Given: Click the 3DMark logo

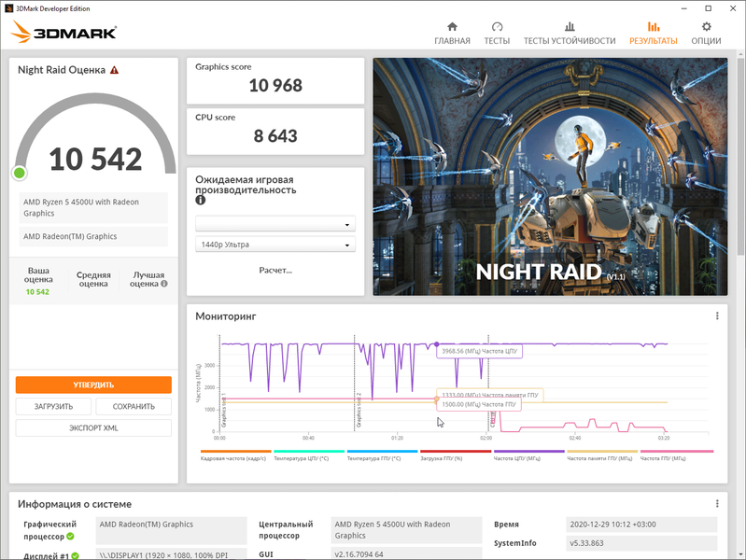Looking at the screenshot, I should (63, 32).
